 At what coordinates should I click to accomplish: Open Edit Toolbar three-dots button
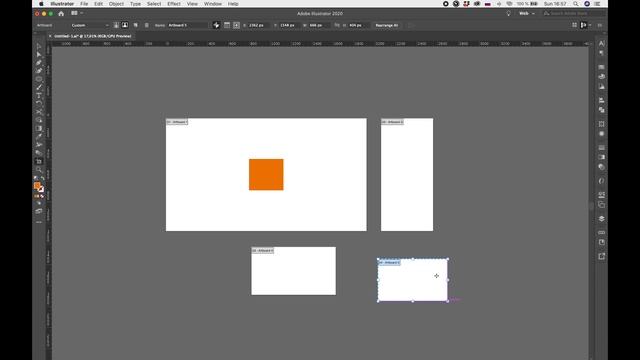point(39,222)
